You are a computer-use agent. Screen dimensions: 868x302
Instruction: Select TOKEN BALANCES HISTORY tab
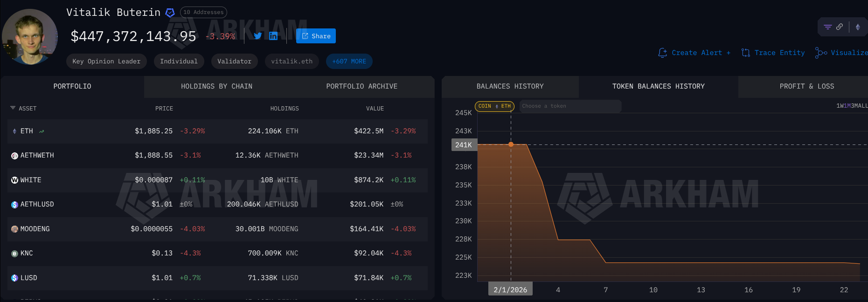[x=658, y=86]
